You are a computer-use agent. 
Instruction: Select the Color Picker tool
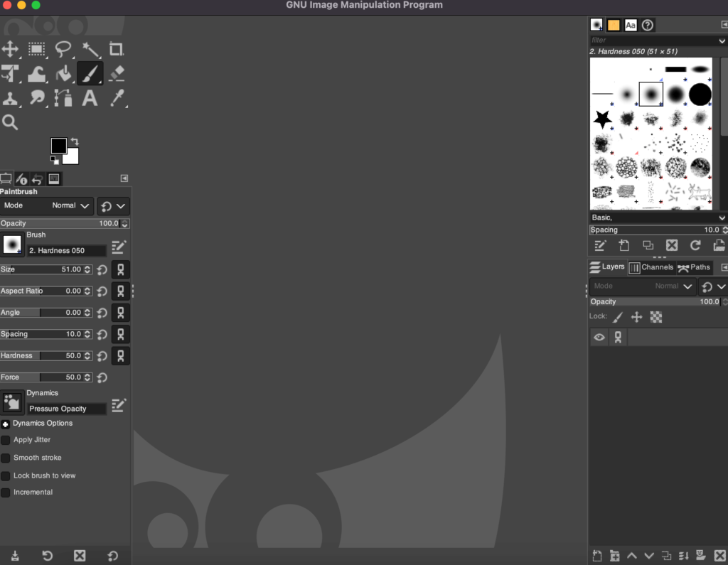115,98
